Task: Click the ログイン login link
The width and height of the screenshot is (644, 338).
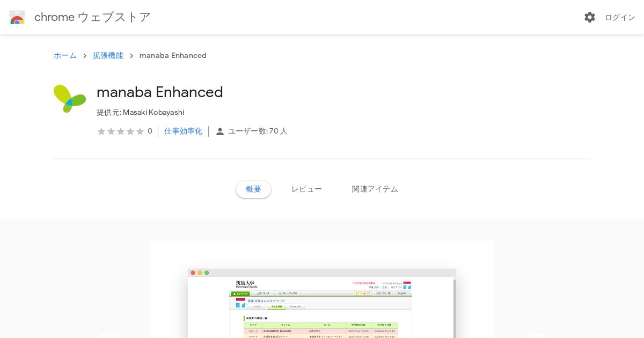Action: click(x=620, y=17)
